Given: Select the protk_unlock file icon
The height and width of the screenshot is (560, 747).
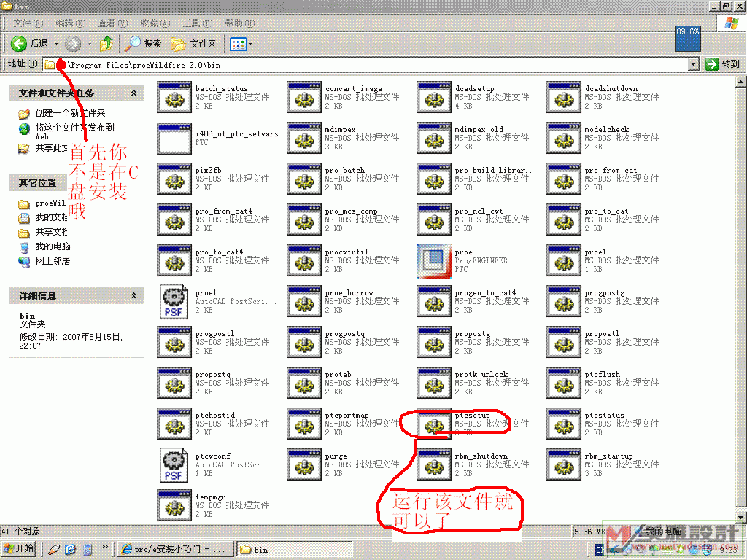Looking at the screenshot, I should tap(434, 383).
